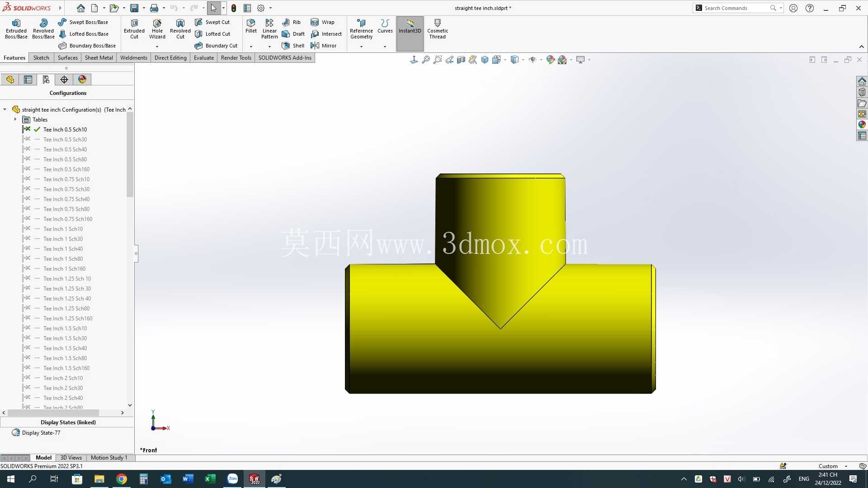Screen dimensions: 868x488
Task: Open the Hole Wizard tool
Action: coord(157,29)
